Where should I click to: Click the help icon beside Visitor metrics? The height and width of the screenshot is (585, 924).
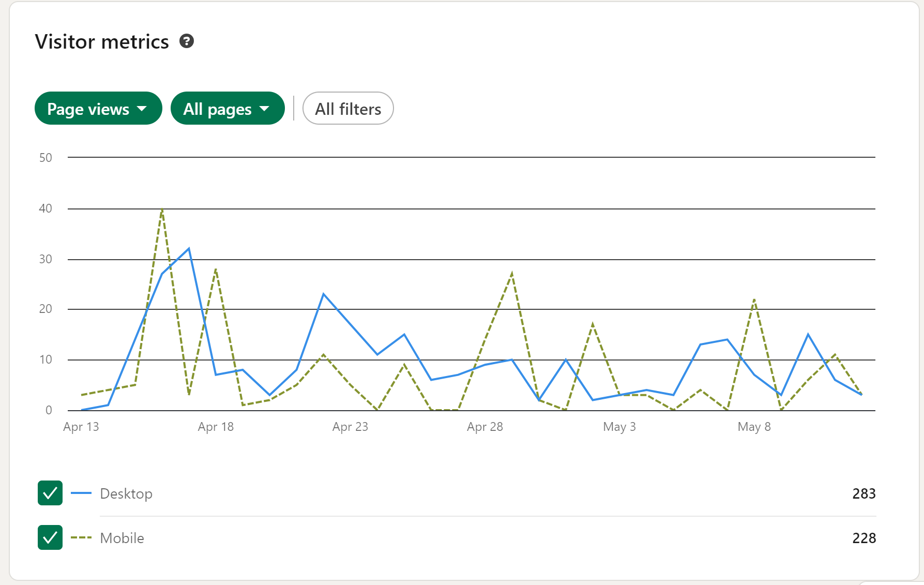[187, 41]
